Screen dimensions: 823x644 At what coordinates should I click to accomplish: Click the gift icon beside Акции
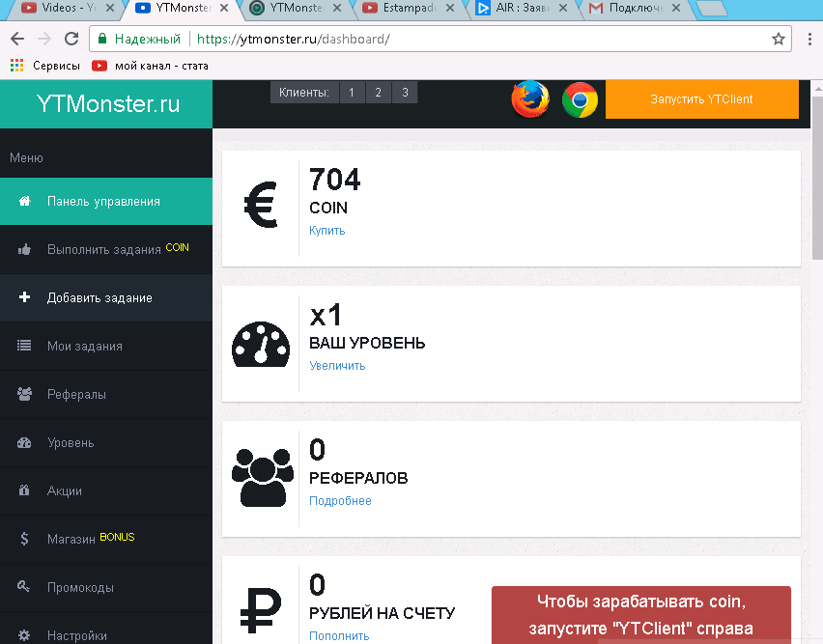pos(24,490)
